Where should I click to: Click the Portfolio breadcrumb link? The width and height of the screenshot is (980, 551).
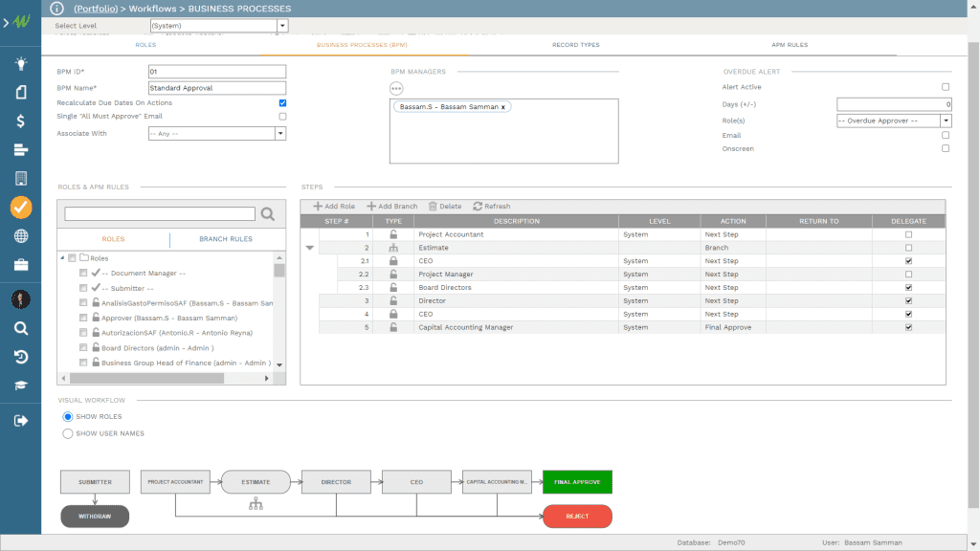pos(100,8)
